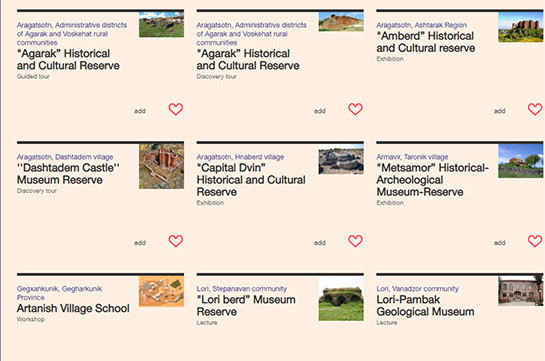Click add on Dashtadem Castle card
Screen dimensions: 545x361
pos(140,243)
